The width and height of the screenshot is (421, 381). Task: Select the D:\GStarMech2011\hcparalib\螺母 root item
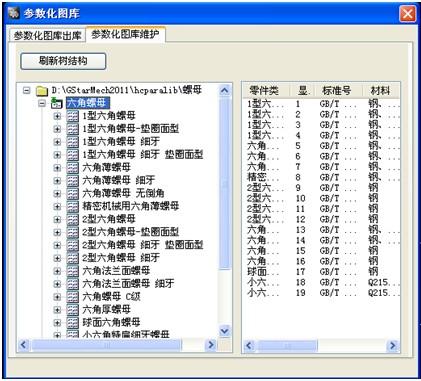point(127,90)
